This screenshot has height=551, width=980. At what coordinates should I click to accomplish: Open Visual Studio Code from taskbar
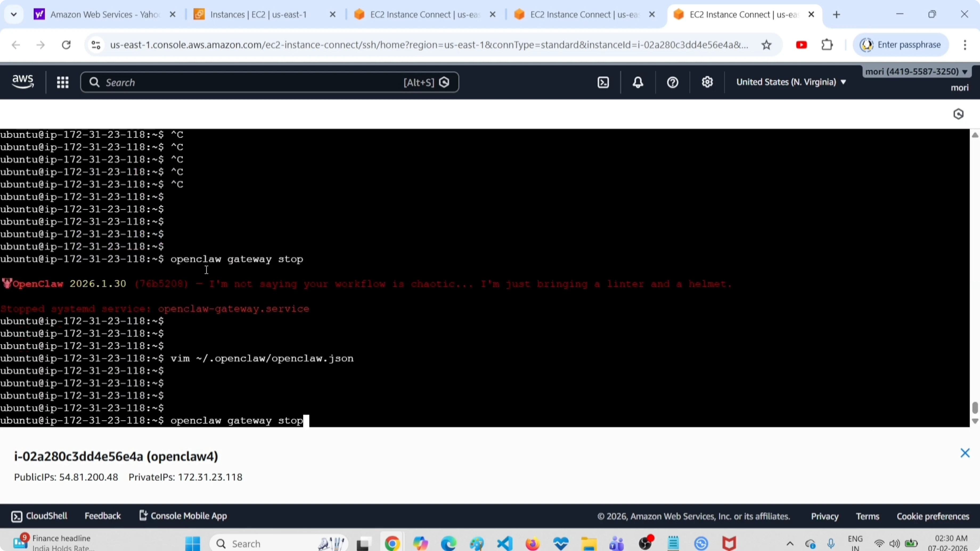[505, 543]
